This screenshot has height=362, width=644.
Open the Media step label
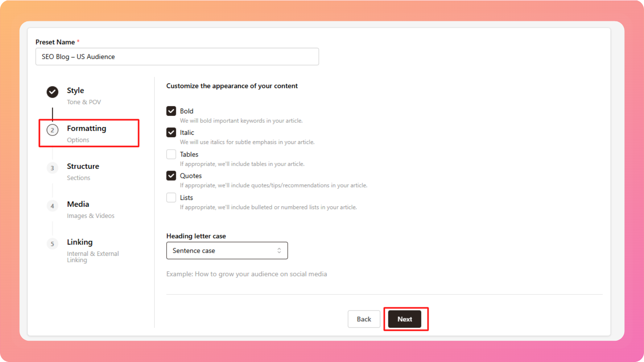(x=78, y=204)
